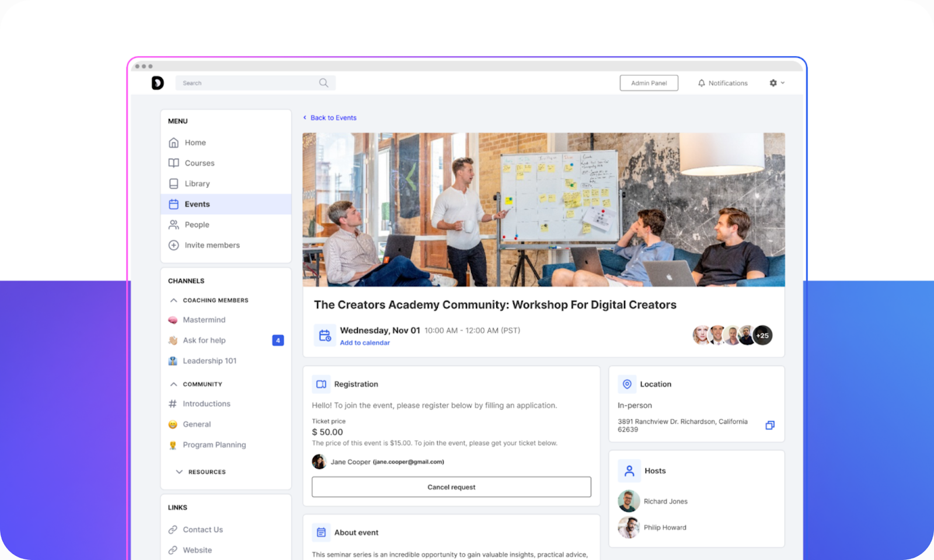Click the Registration ticket icon
934x560 pixels.
tap(321, 384)
